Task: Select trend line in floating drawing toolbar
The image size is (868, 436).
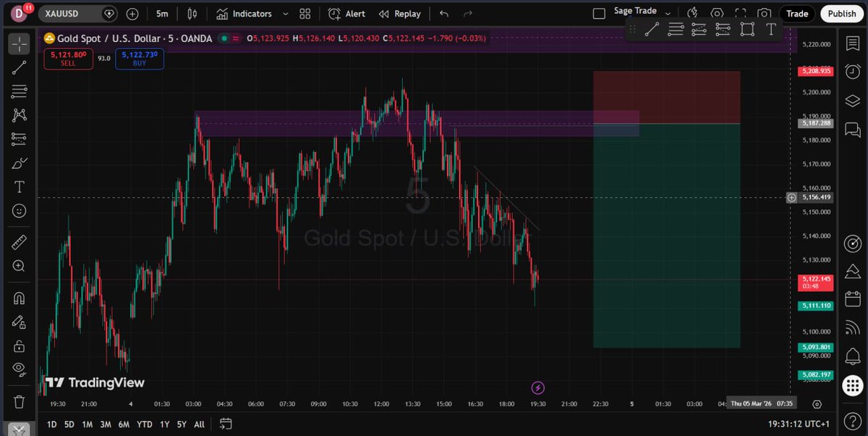Action: point(652,30)
